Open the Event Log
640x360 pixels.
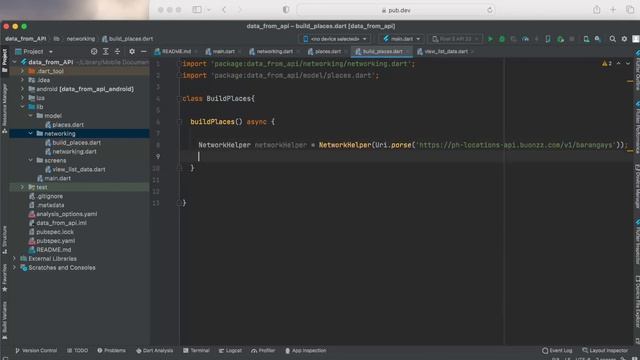coord(557,350)
